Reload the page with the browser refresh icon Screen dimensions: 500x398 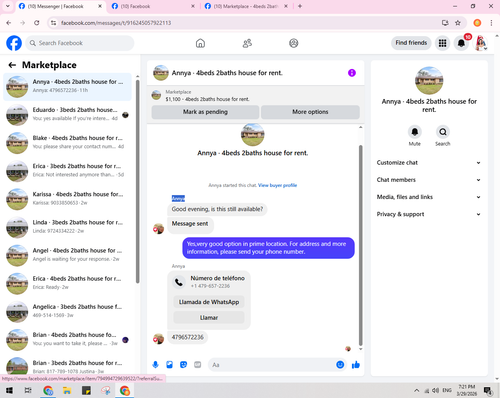pos(37,23)
